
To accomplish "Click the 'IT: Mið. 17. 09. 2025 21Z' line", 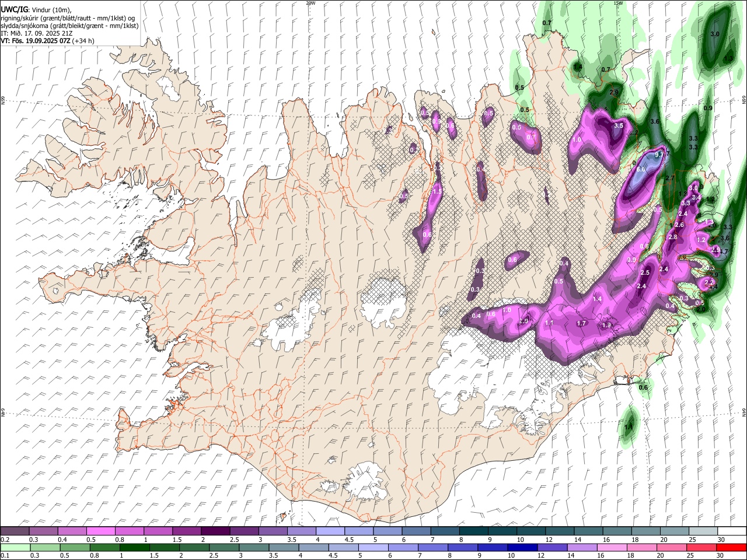I will click(x=35, y=33).
